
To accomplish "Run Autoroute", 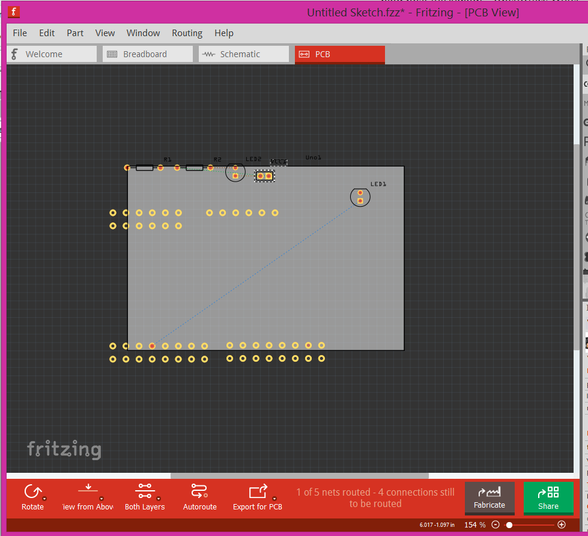I will pos(200,497).
